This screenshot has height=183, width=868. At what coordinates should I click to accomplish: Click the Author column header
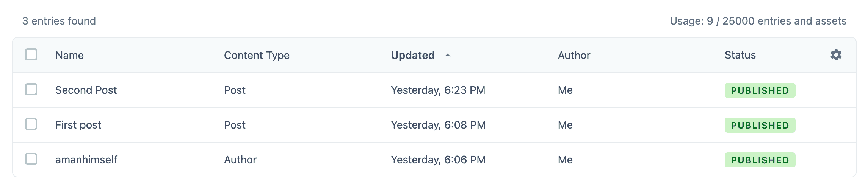574,55
